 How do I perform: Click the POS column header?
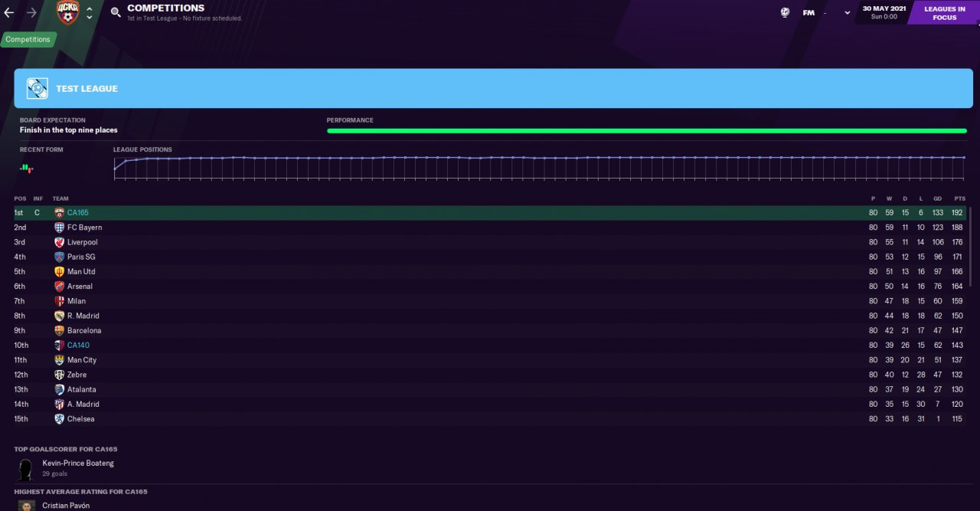[x=20, y=198]
